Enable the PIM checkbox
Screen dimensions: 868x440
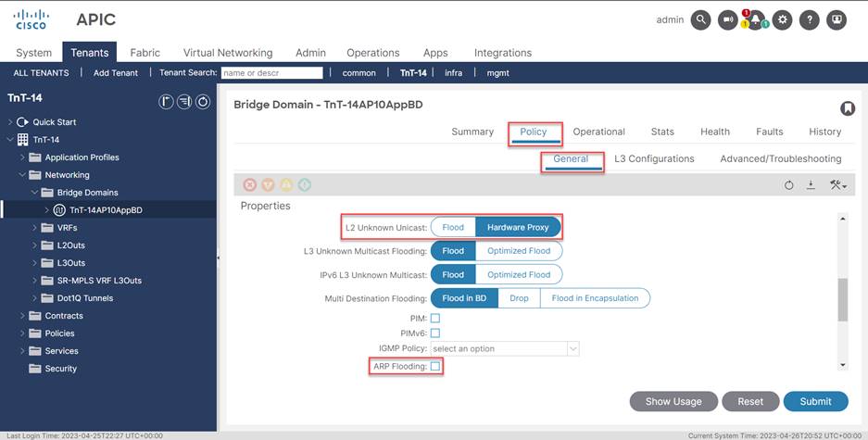435,319
